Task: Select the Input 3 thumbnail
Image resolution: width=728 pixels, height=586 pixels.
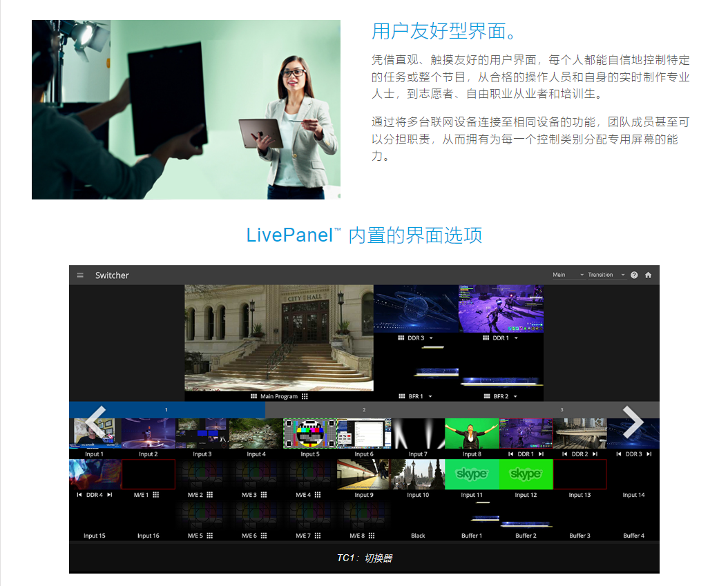Action: pos(202,433)
